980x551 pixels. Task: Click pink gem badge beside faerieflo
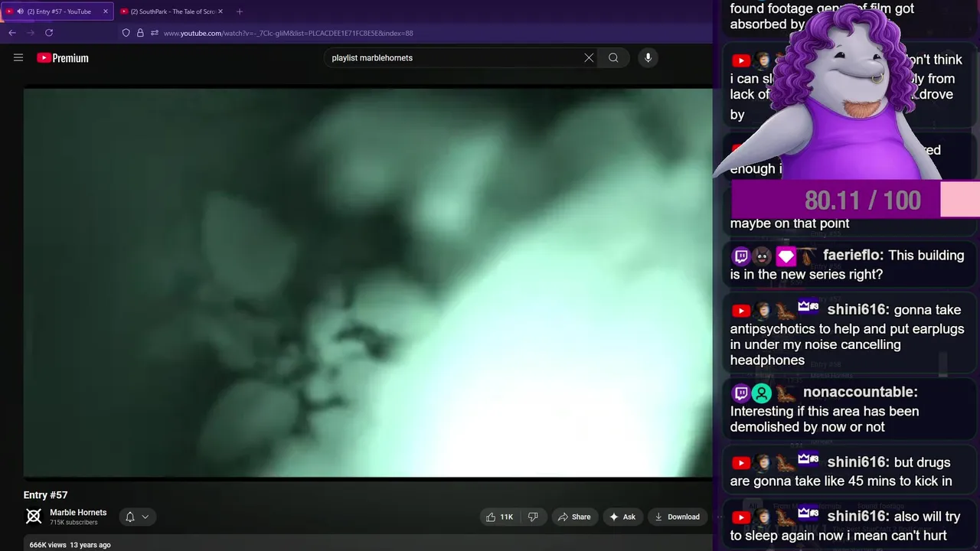786,257
